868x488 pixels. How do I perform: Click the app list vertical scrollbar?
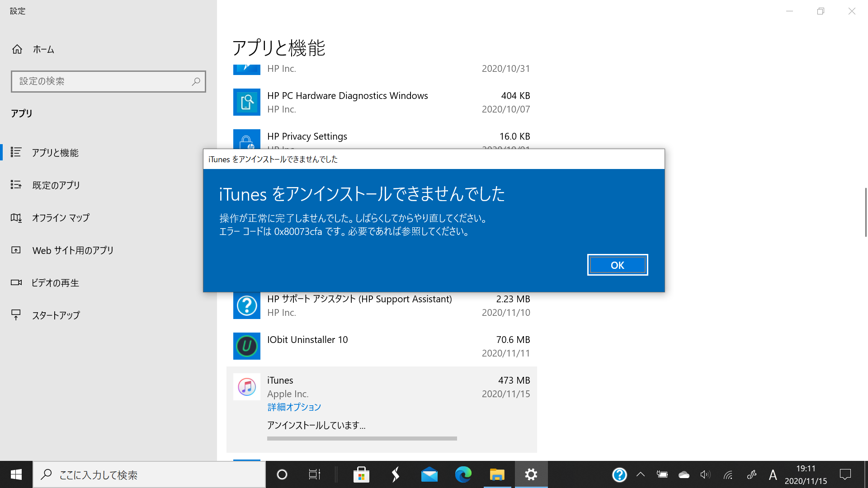coord(866,212)
